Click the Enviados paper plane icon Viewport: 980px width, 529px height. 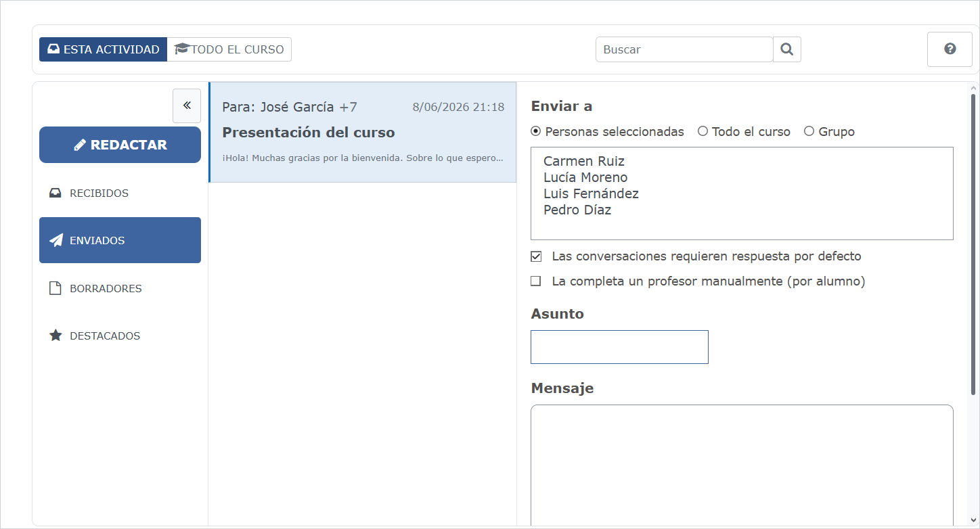(x=55, y=240)
